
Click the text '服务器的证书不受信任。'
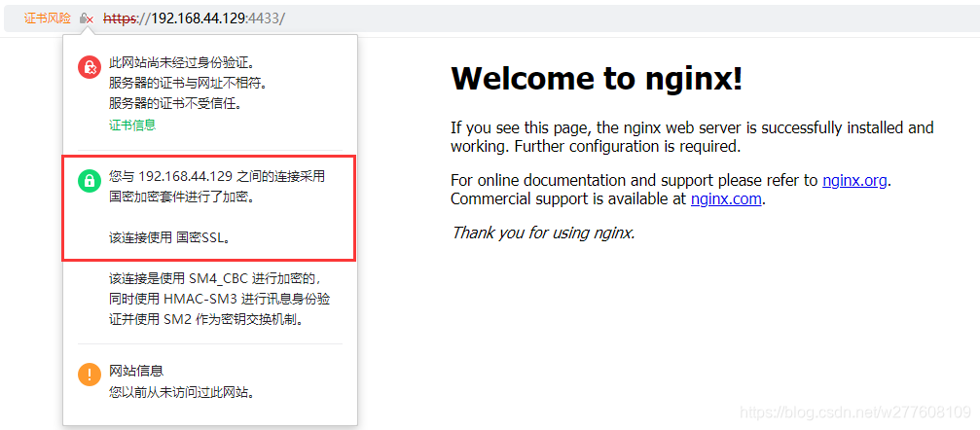click(175, 103)
